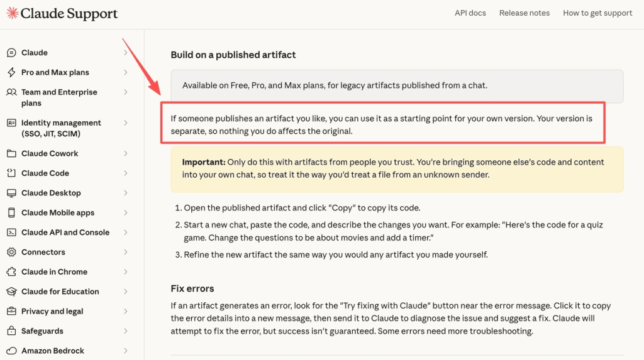
Task: Click the padlock Safeguards icon
Action: pos(11,331)
